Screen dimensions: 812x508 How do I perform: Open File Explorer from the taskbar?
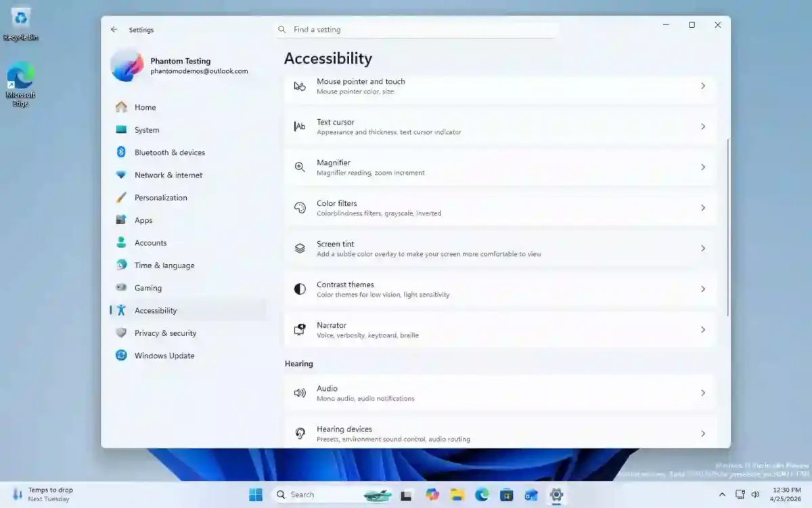tap(457, 494)
